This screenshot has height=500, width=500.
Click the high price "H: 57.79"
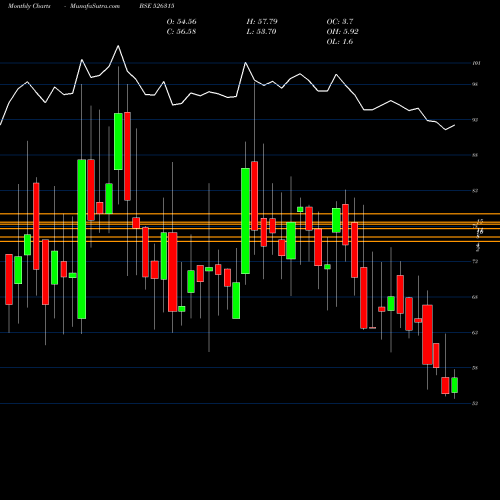262,22
